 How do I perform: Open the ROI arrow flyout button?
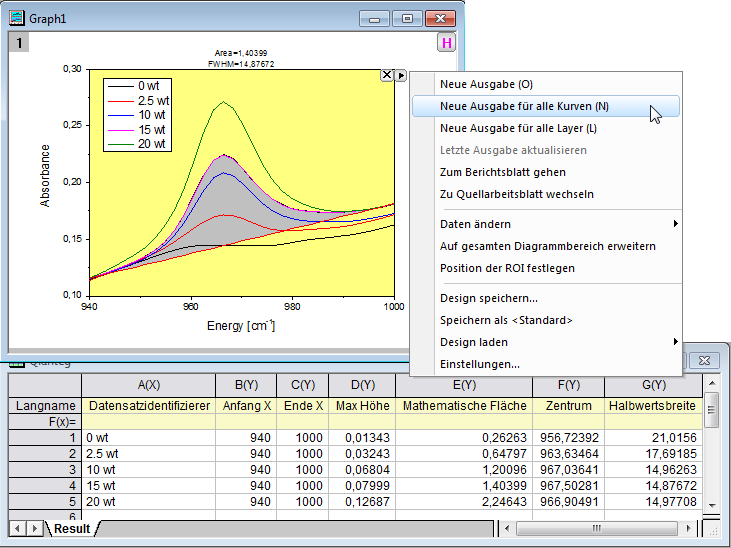(x=400, y=75)
